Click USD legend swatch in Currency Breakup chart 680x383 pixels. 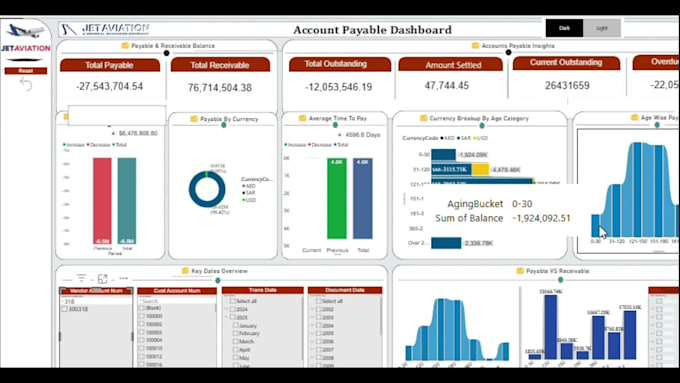[x=475, y=138]
